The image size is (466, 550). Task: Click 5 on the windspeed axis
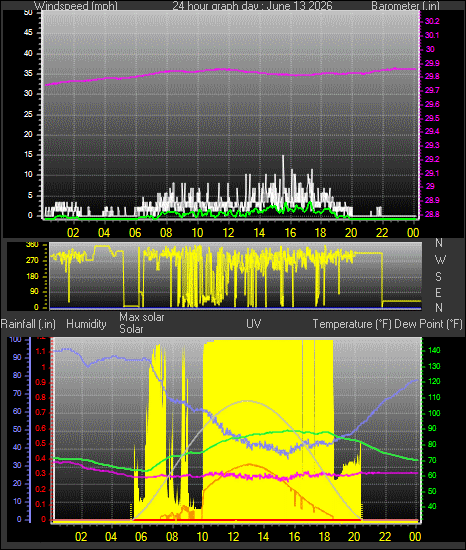[x=30, y=195]
